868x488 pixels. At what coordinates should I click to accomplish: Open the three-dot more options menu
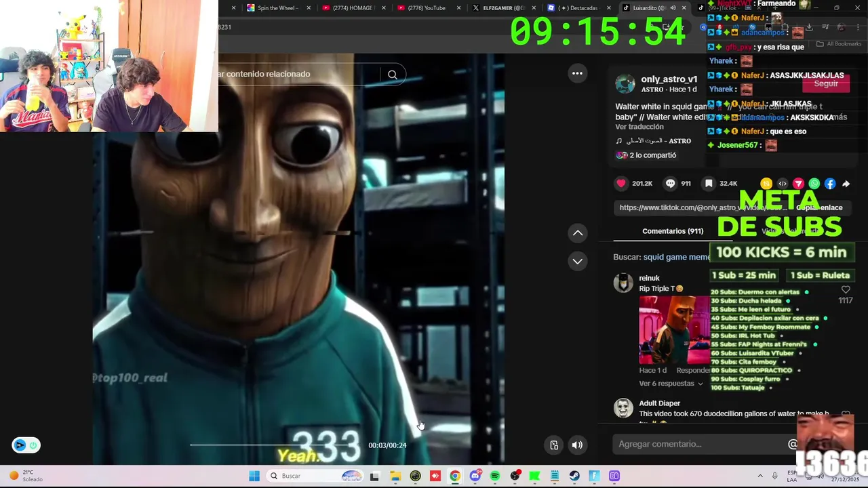pyautogui.click(x=577, y=73)
